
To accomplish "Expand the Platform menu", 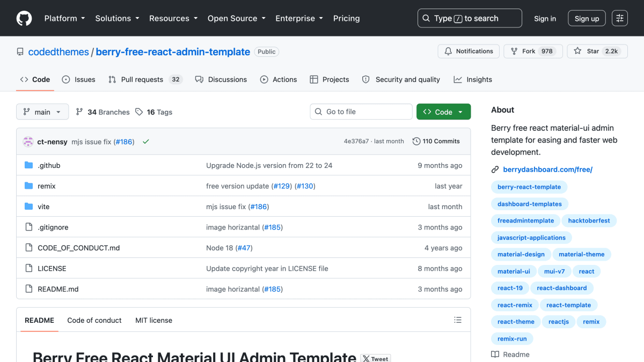I will point(64,18).
